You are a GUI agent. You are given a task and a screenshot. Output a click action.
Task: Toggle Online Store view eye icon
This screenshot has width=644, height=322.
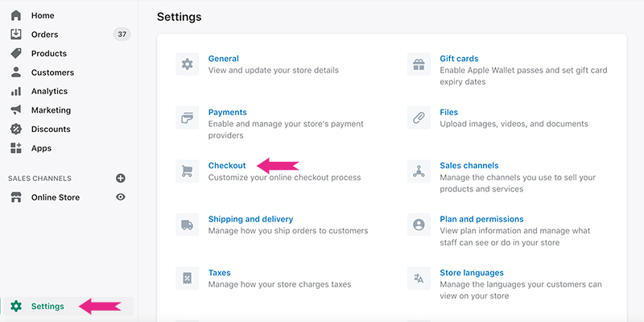(121, 197)
